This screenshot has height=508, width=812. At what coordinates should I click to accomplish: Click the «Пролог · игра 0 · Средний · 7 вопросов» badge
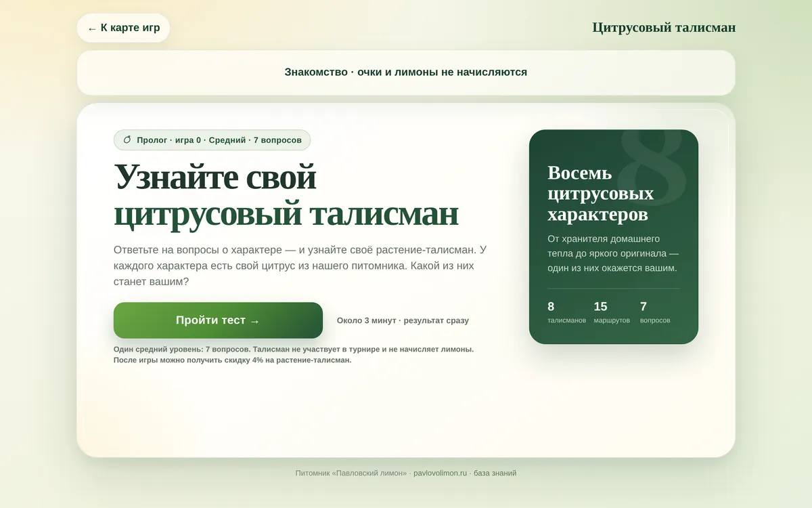[x=212, y=140]
